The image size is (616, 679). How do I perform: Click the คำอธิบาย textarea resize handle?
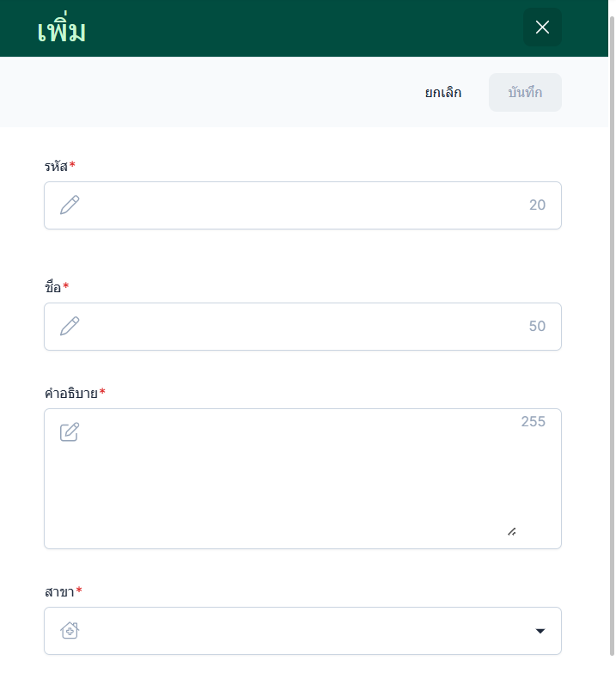[511, 531]
